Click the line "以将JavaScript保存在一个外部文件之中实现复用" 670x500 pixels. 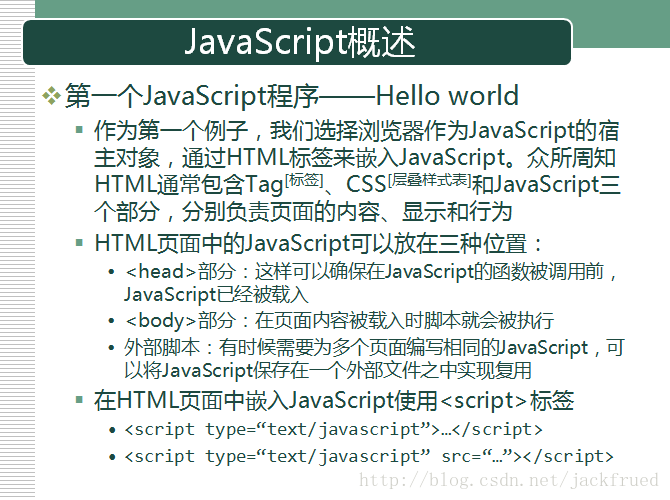pyautogui.click(x=328, y=370)
